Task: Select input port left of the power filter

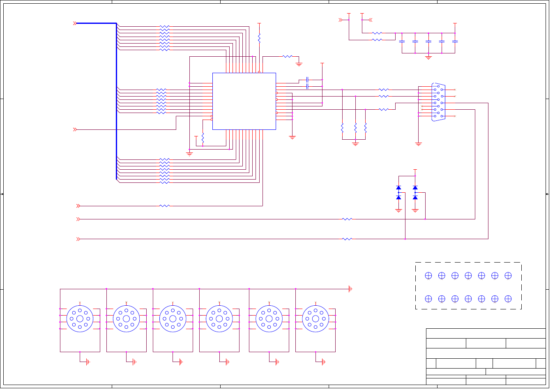Action: [340, 20]
